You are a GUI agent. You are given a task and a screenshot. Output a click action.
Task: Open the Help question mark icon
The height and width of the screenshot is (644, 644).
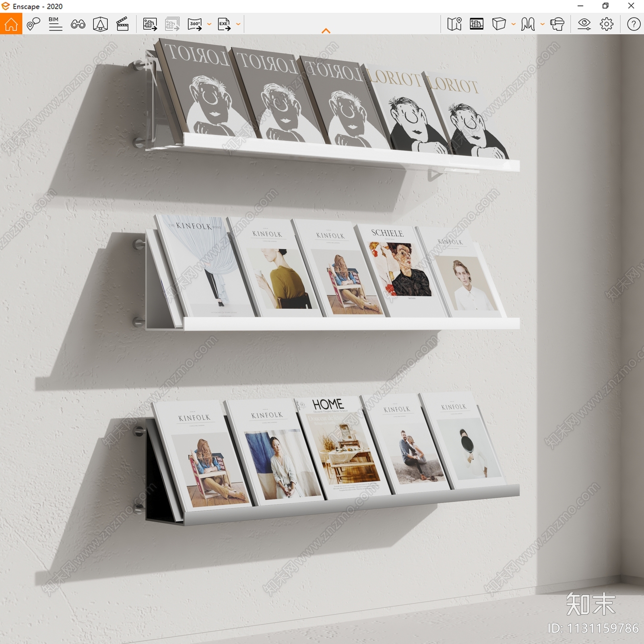(634, 24)
